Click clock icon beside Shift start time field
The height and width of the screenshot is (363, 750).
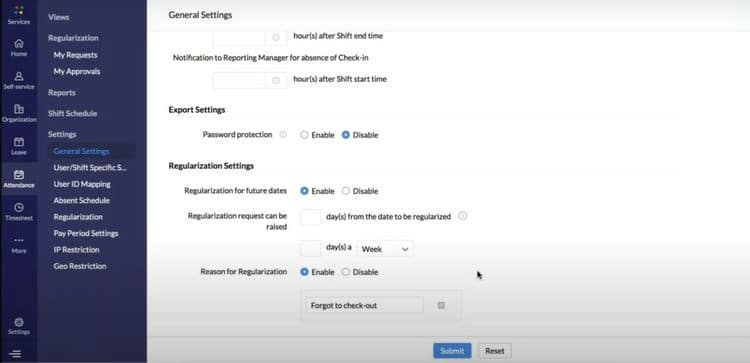[x=276, y=80]
